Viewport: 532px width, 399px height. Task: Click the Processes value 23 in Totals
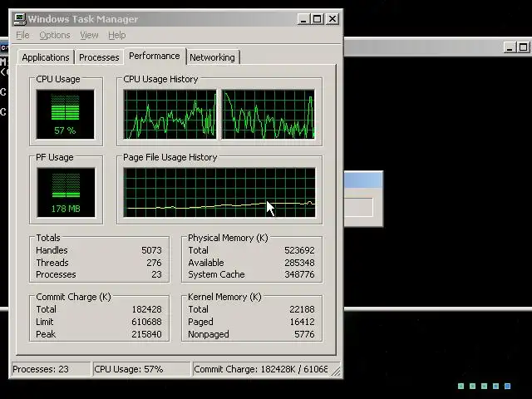tap(156, 274)
